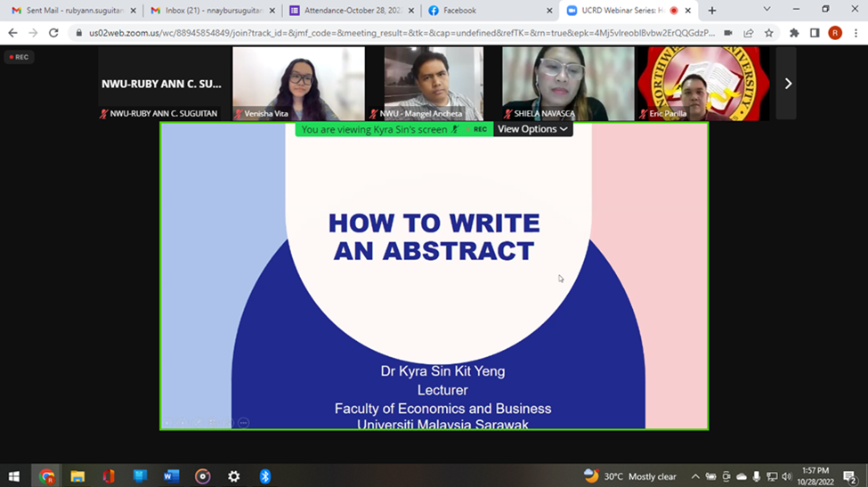Image resolution: width=868 pixels, height=487 pixels.
Task: Click the Zoom URL address bar
Action: 401,33
